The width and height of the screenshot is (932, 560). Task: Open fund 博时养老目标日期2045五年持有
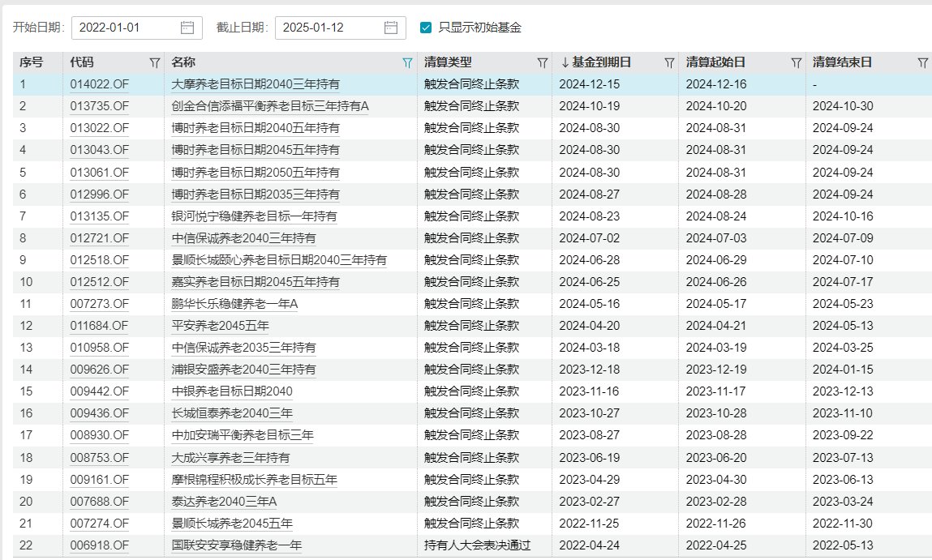(256, 150)
